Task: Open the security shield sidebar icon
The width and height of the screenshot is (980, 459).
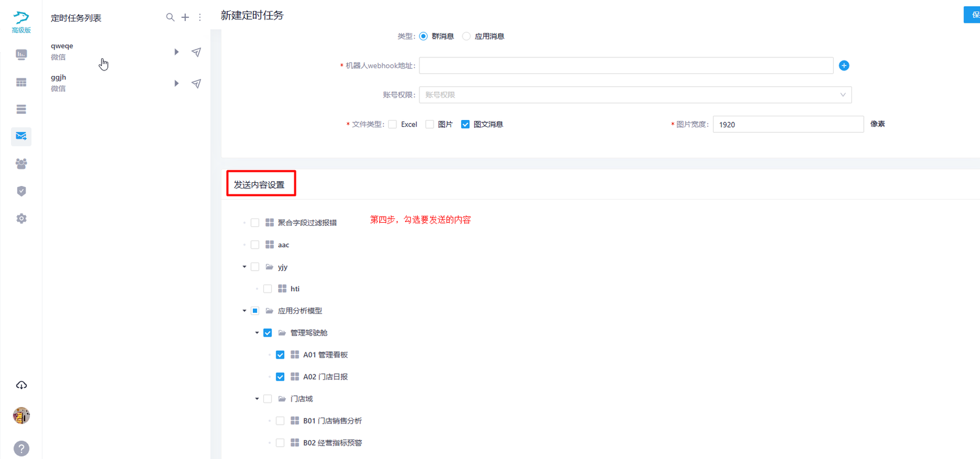Action: pyautogui.click(x=21, y=191)
